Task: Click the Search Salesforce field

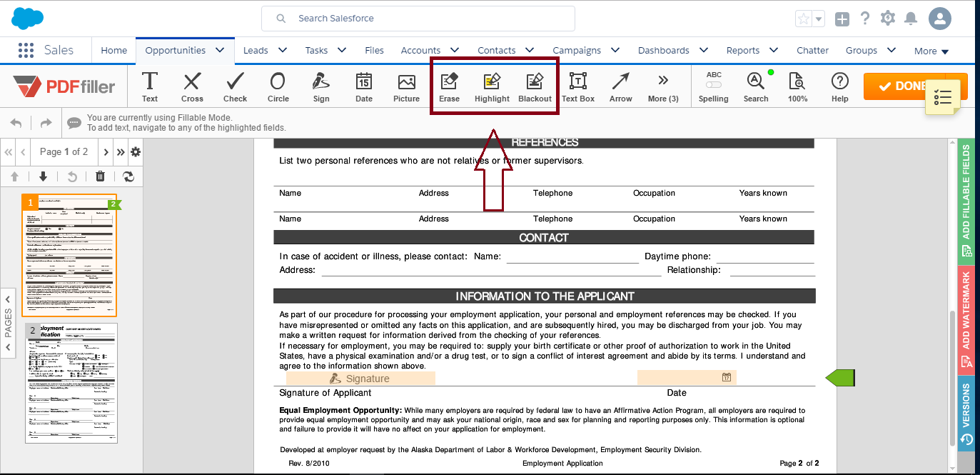Action: (x=418, y=19)
